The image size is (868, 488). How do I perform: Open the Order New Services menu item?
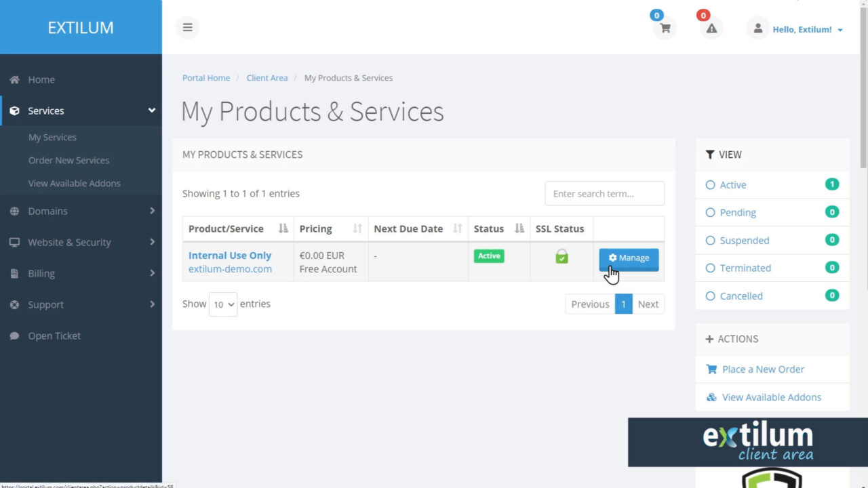(68, 160)
